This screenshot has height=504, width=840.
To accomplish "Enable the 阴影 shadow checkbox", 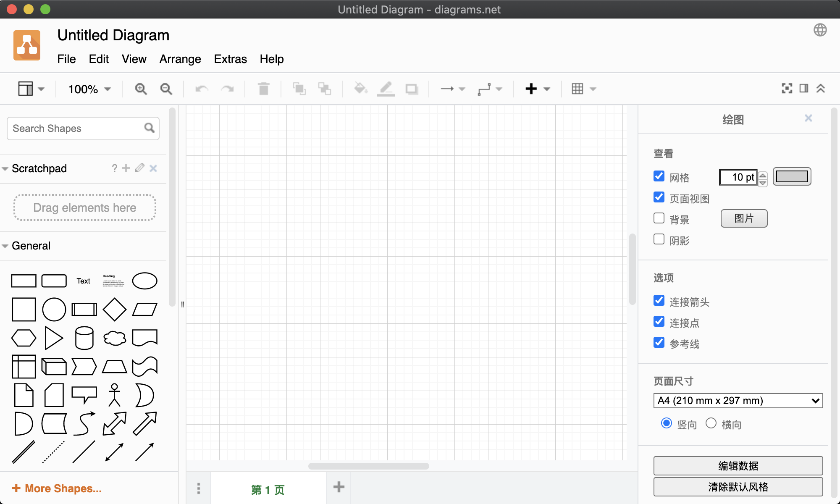I will tap(659, 239).
